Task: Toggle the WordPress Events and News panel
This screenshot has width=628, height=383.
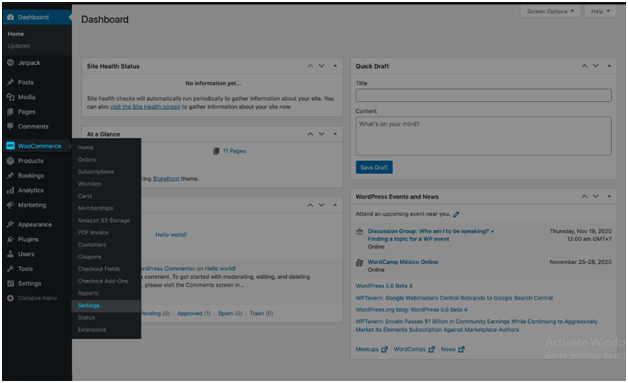Action: pyautogui.click(x=609, y=197)
